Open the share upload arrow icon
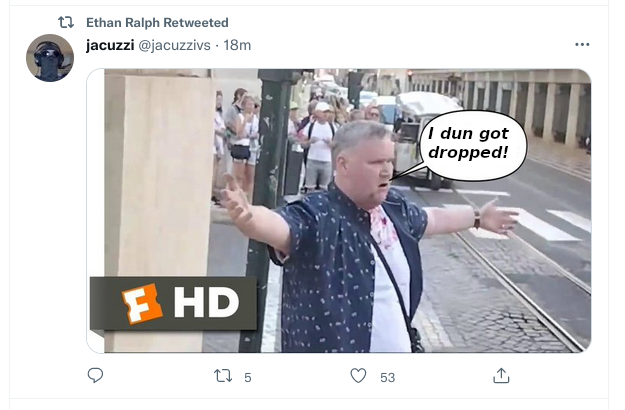This screenshot has width=625, height=410. click(x=501, y=375)
